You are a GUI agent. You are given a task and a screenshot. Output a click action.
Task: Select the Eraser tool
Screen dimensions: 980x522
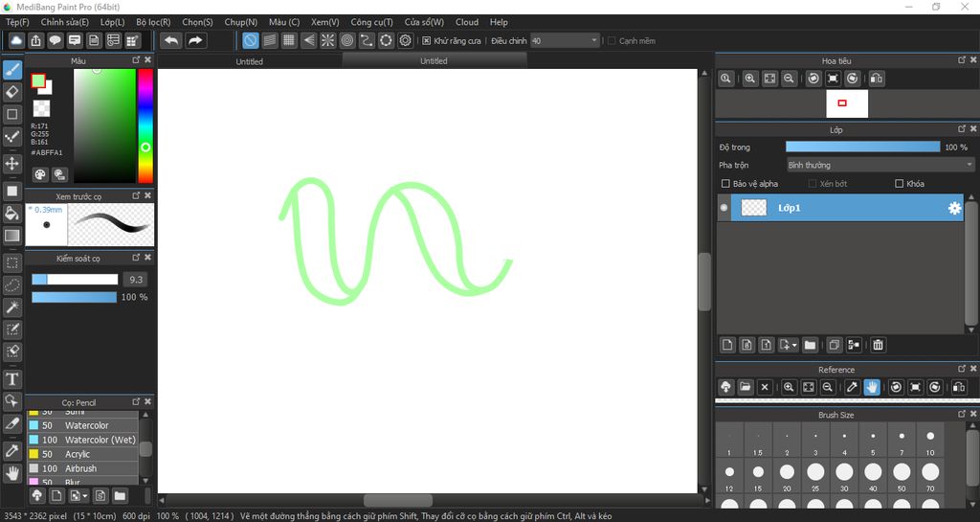coord(11,92)
